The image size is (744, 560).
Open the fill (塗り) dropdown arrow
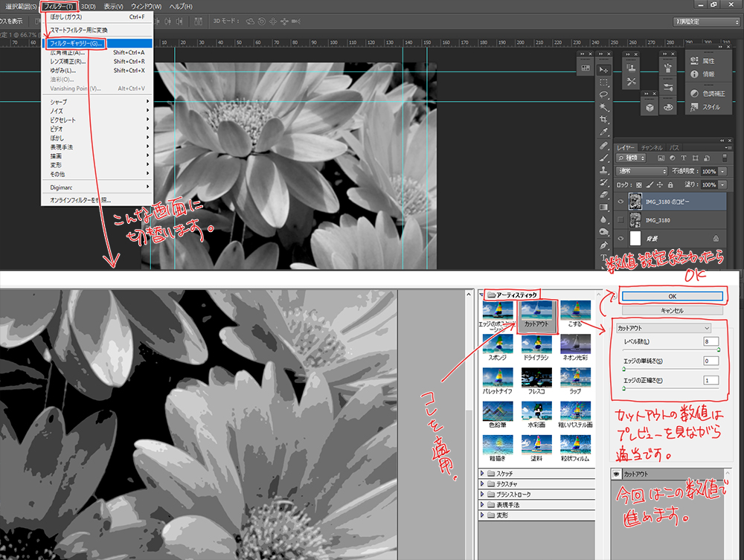[x=722, y=184]
